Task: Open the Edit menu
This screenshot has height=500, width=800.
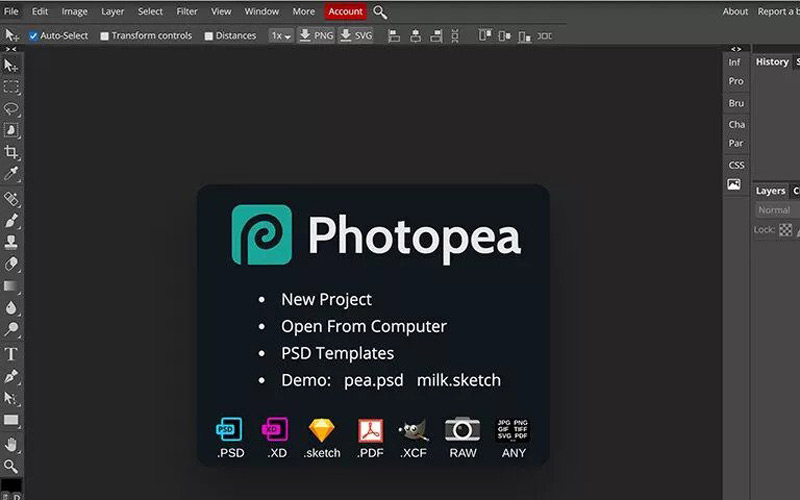Action: 40,11
